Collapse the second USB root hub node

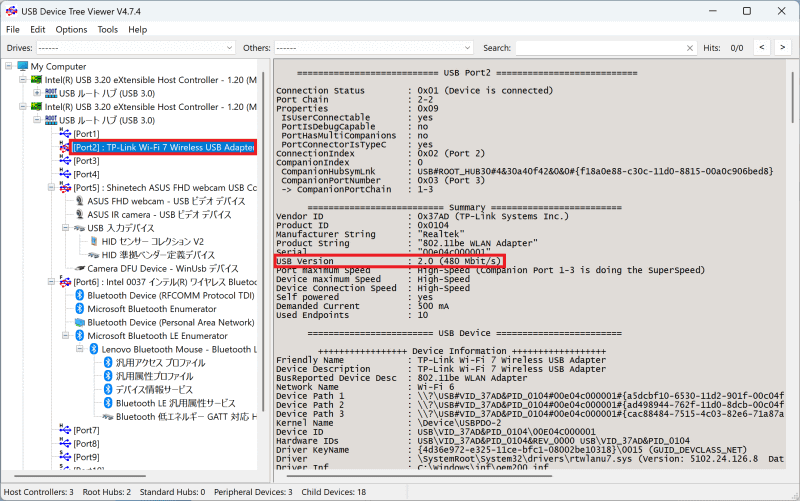pyautogui.click(x=37, y=120)
